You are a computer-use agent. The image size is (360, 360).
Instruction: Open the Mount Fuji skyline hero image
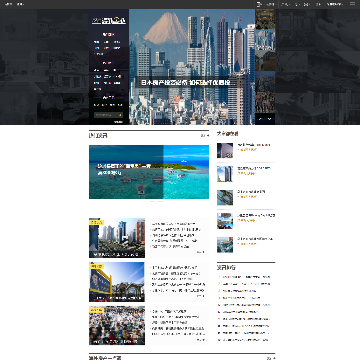pyautogui.click(x=192, y=67)
